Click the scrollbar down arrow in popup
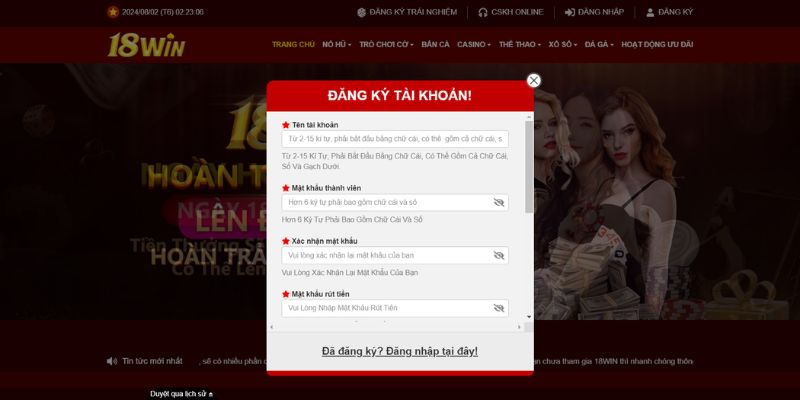This screenshot has width=800, height=400. (529, 317)
